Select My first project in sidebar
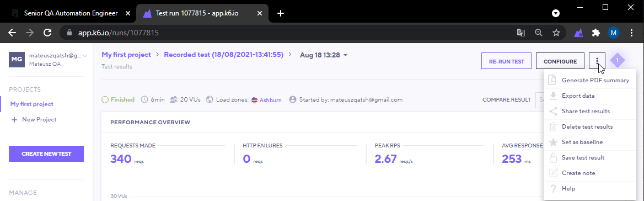 pyautogui.click(x=32, y=104)
